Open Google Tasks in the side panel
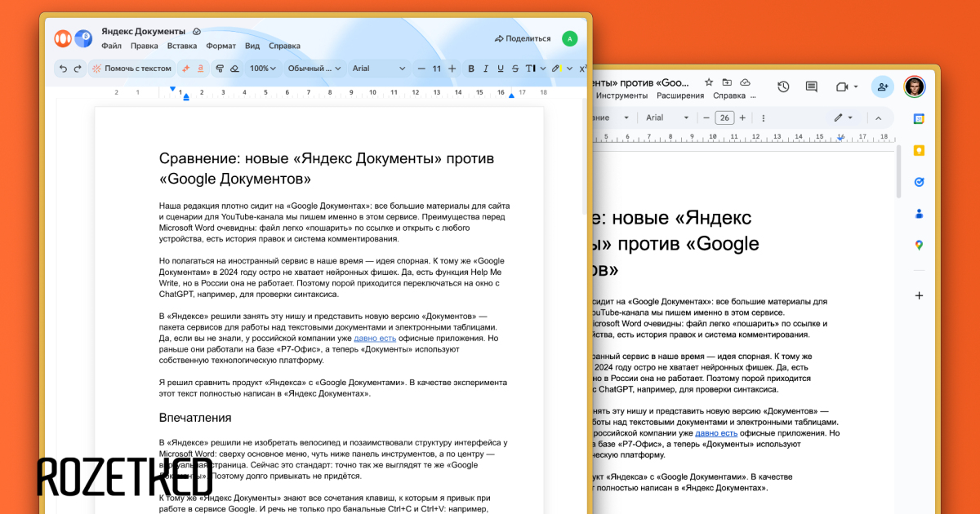 click(x=919, y=182)
